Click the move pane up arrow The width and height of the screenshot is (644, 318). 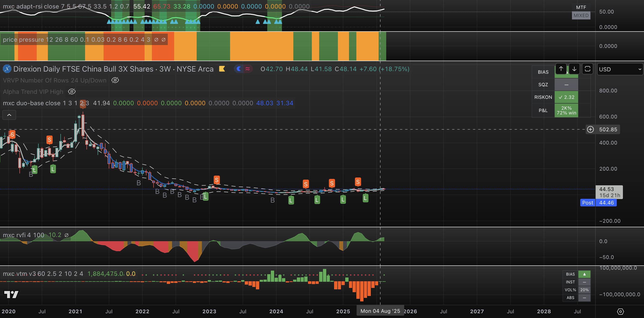click(x=561, y=69)
